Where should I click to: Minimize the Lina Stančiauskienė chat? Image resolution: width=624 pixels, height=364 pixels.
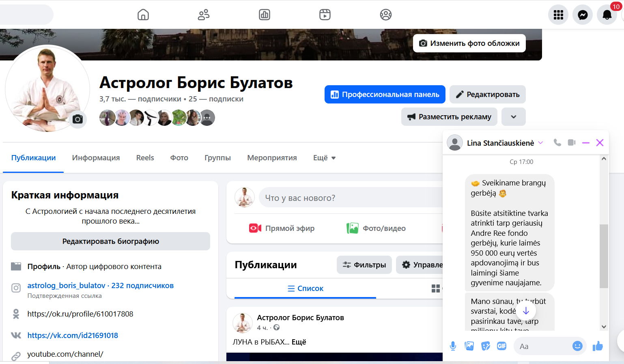pos(585,142)
